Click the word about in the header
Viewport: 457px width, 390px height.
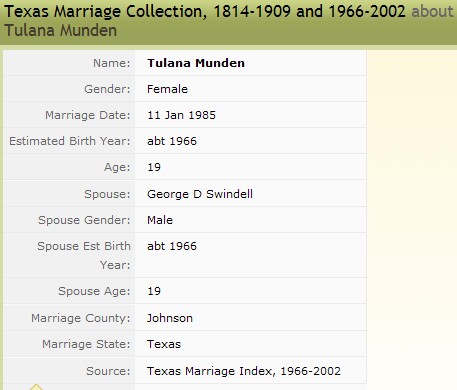432,11
